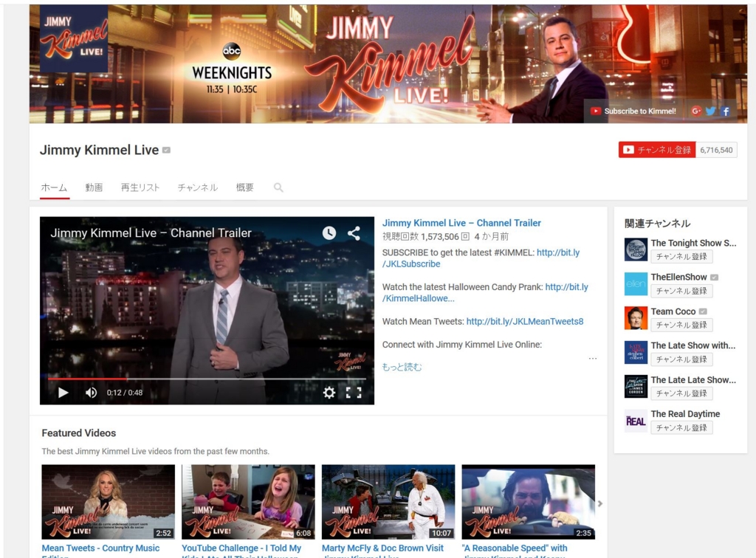The width and height of the screenshot is (756, 558).
Task: Switch to the 動画 tab
Action: (94, 187)
